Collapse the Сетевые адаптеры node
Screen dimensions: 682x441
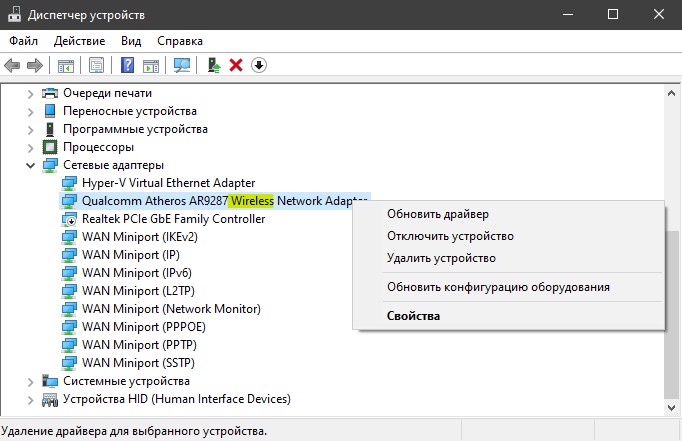(30, 165)
